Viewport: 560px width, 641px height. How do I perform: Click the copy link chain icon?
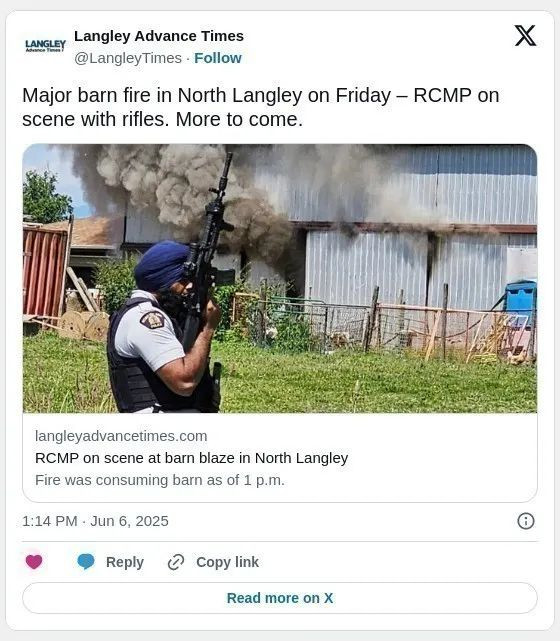[x=176, y=562]
